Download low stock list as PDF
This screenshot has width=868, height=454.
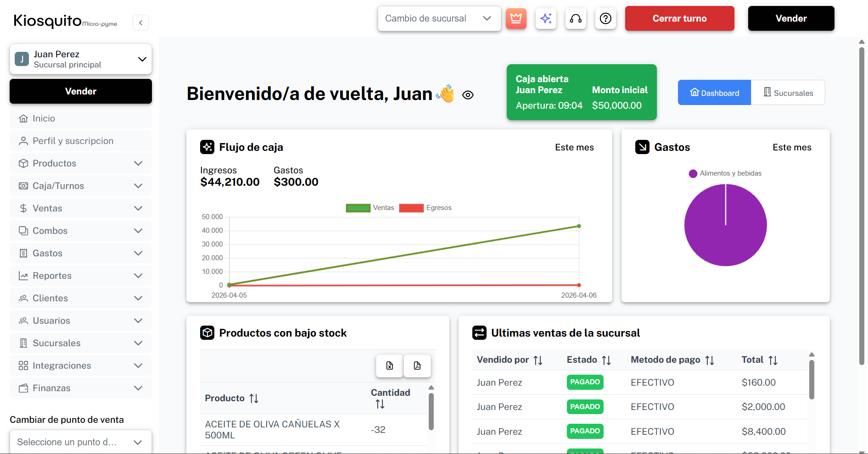(417, 366)
